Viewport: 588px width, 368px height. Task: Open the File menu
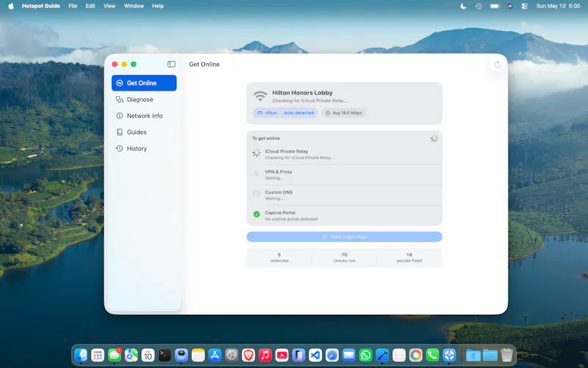point(73,6)
